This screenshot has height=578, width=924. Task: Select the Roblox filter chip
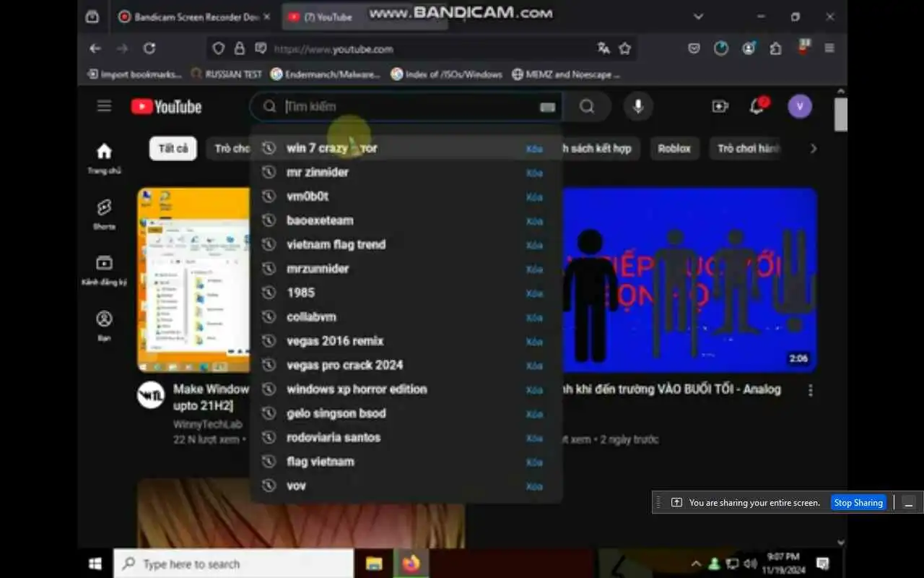click(x=674, y=148)
